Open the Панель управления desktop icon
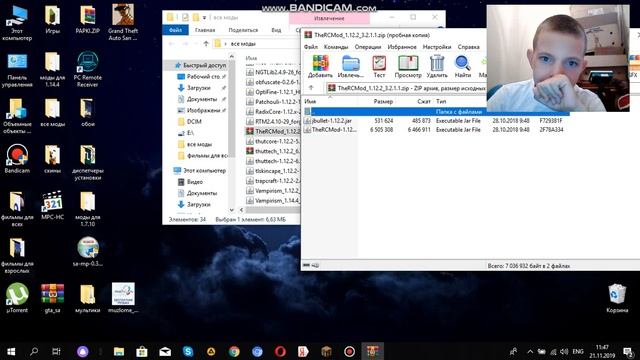The image size is (640, 360). [x=17, y=70]
